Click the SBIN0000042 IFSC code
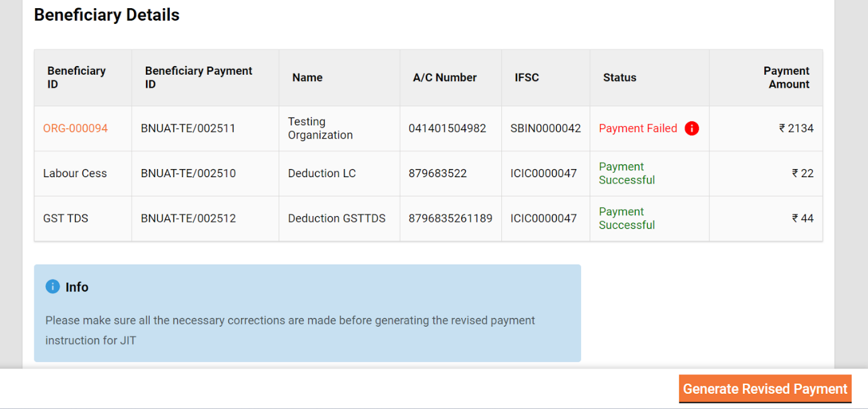This screenshot has width=868, height=409. pyautogui.click(x=545, y=128)
